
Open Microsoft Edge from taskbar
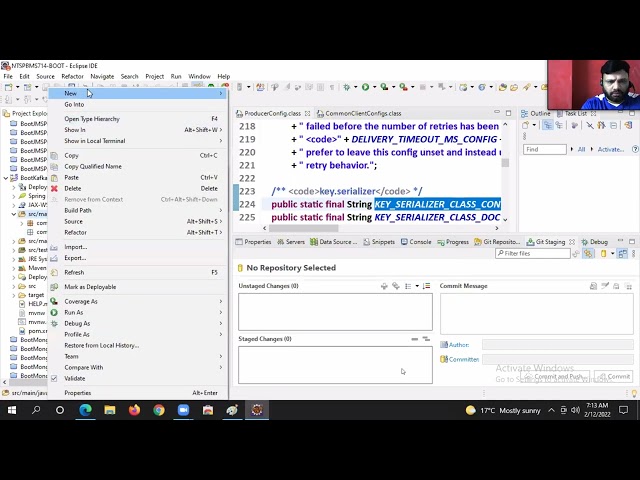click(x=85, y=410)
